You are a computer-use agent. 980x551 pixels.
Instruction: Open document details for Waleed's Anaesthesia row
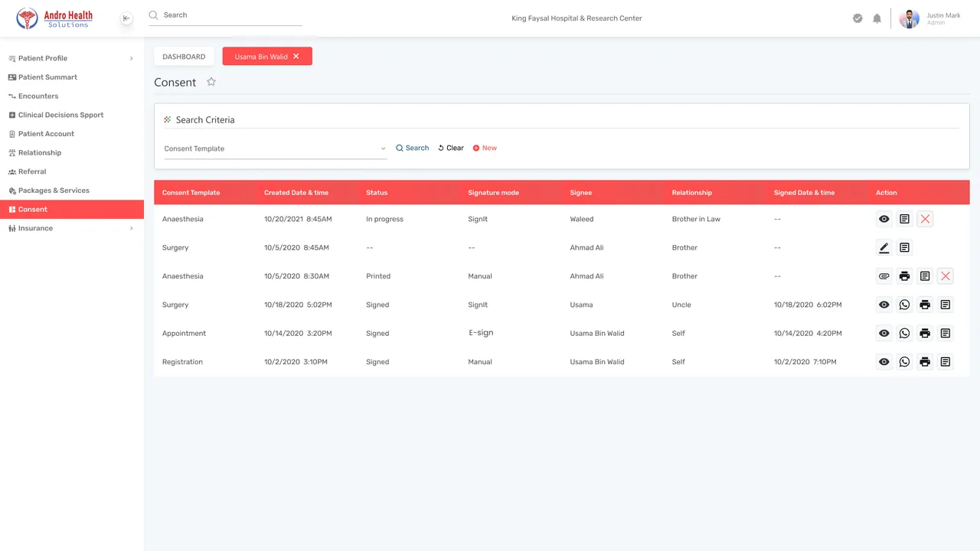coord(904,219)
